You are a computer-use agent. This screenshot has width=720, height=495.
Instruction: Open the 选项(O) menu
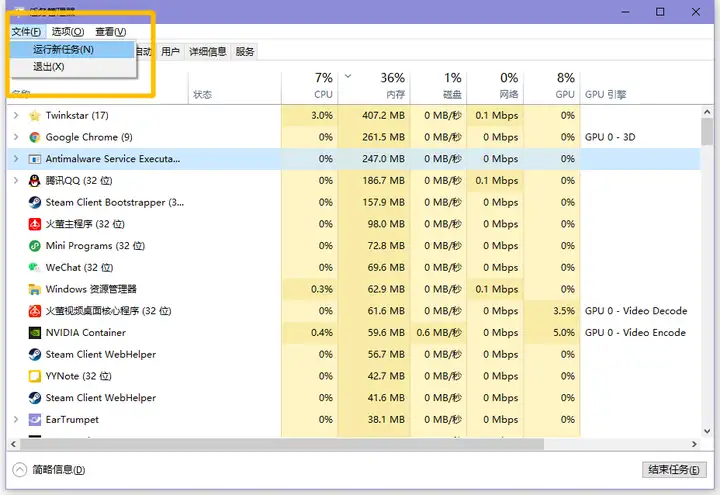click(x=68, y=32)
